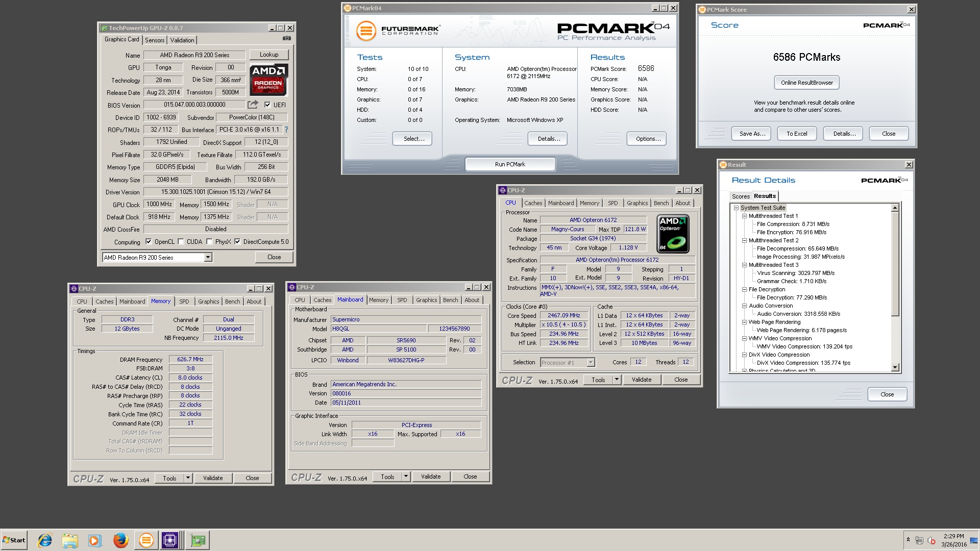Launch Windows Media Player from taskbar
Viewport: 980px width, 551px height.
(x=95, y=540)
